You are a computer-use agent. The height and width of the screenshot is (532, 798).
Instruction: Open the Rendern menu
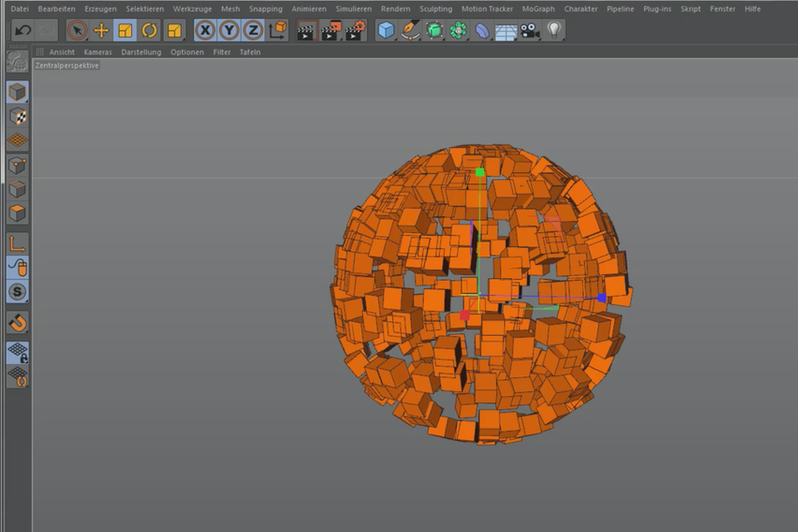tap(396, 9)
